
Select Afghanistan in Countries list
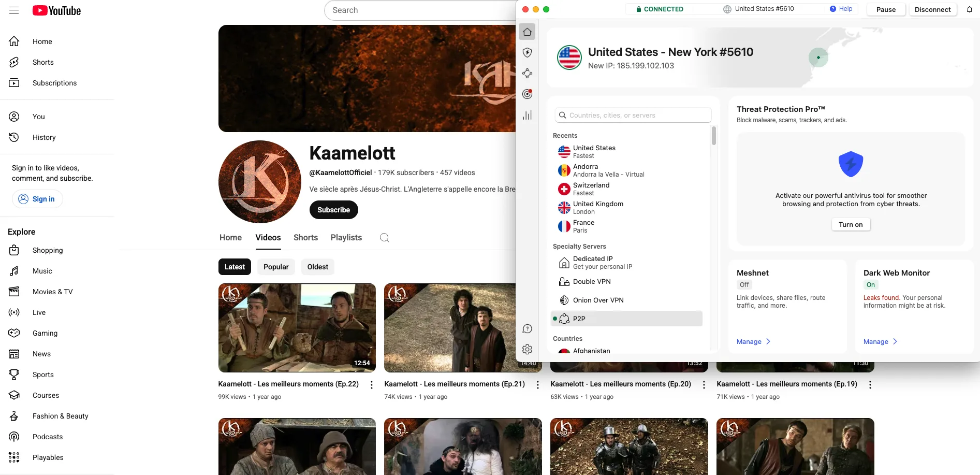pos(592,351)
